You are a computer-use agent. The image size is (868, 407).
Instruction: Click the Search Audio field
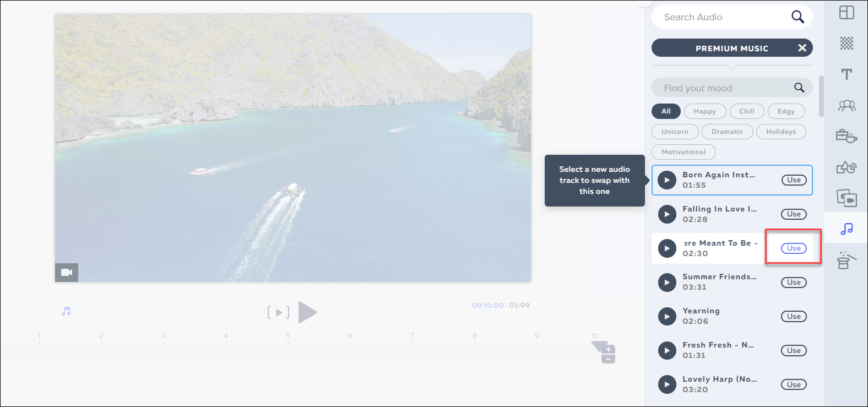[x=721, y=17]
